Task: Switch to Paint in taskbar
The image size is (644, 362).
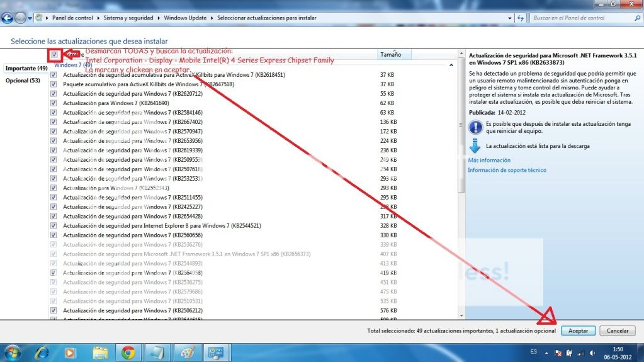Action: tap(187, 353)
